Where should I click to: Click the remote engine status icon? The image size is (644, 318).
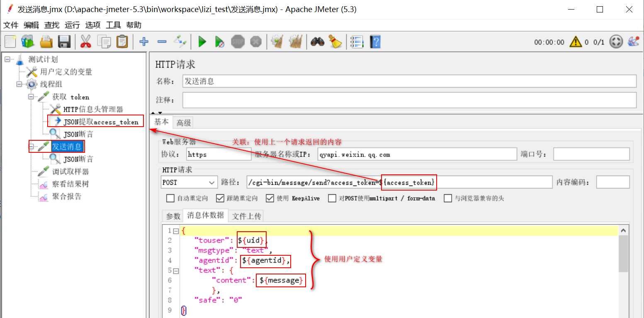coord(616,42)
